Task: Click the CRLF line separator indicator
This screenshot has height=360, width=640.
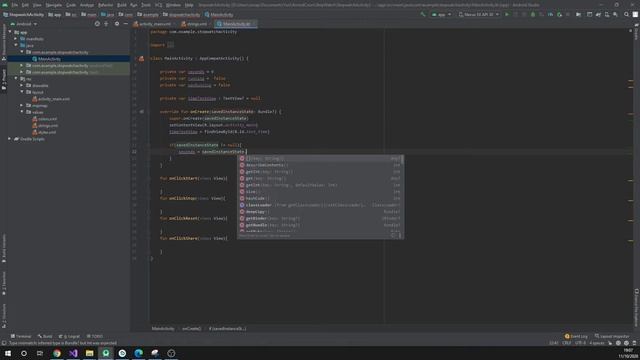Action: tap(567, 343)
